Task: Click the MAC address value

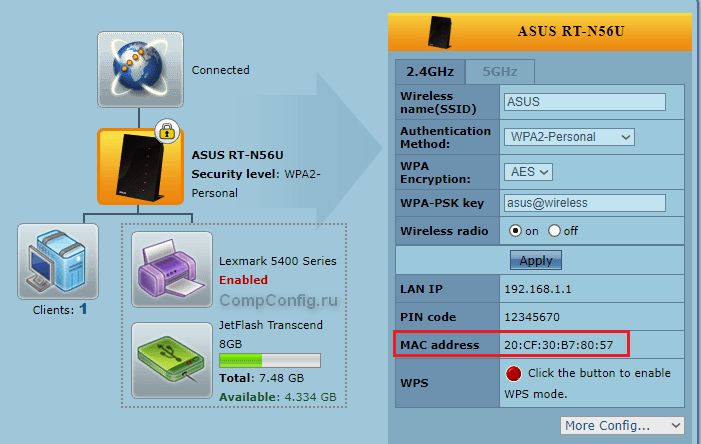Action: pos(558,345)
